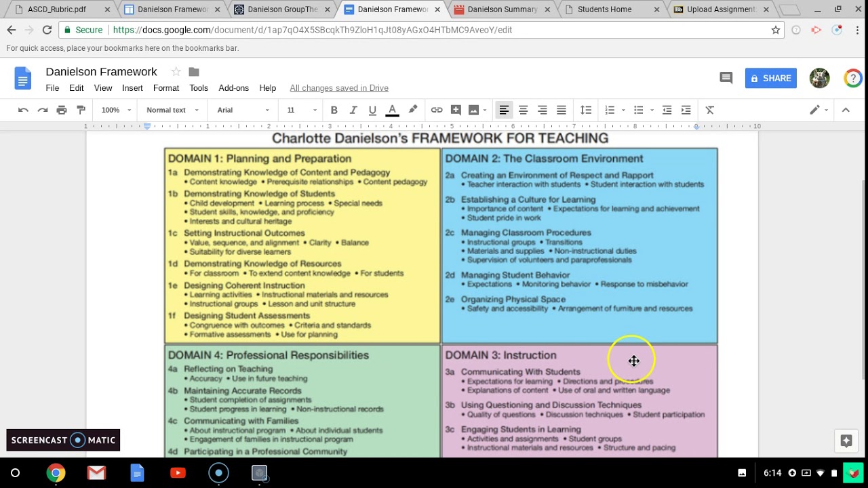
Task: Print the document
Action: click(62, 110)
